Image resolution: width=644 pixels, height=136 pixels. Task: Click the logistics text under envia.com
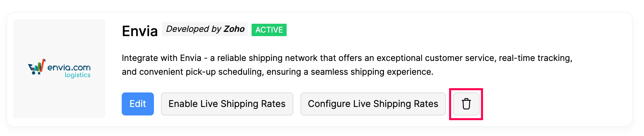pos(77,75)
